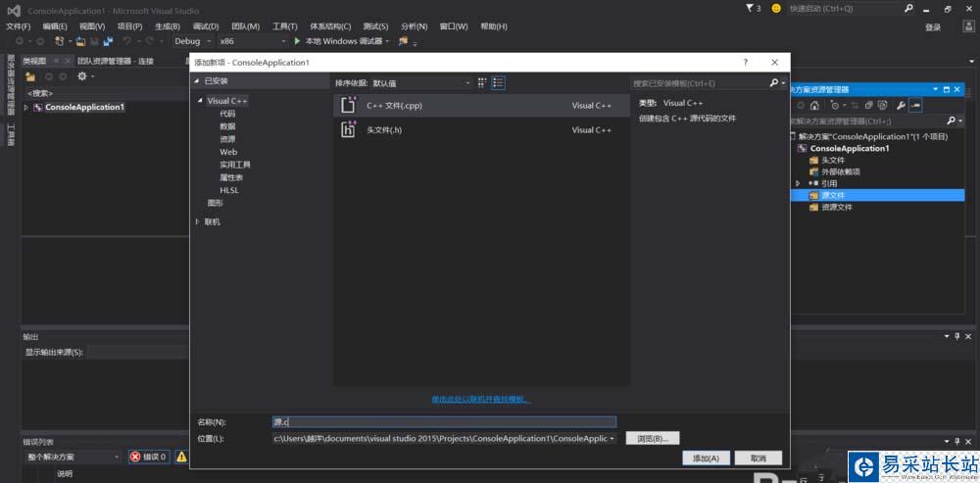The width and height of the screenshot is (980, 483).
Task: Open Properties wrench icon in Solution Explorer
Action: tap(901, 105)
